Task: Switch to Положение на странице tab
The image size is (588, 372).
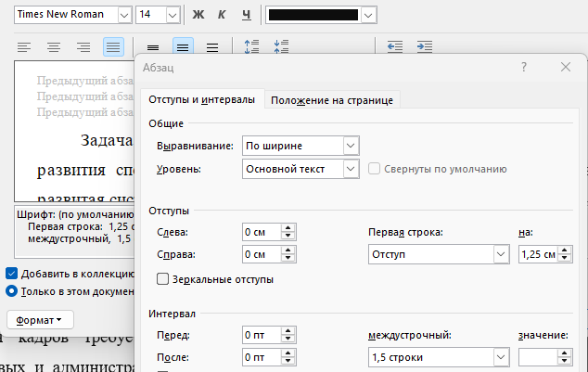Action: tap(332, 100)
